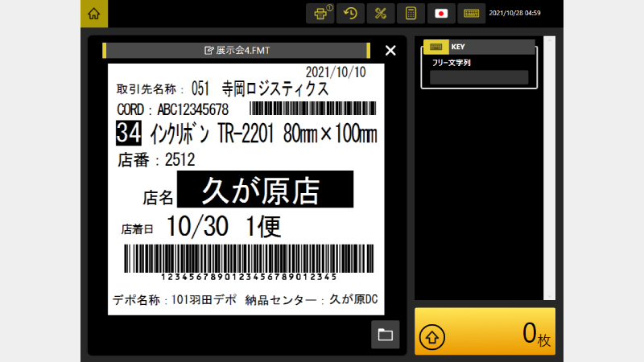Click the edit icon beside 展示会4.FMT
Screen dimensions: 644x362
coord(209,51)
